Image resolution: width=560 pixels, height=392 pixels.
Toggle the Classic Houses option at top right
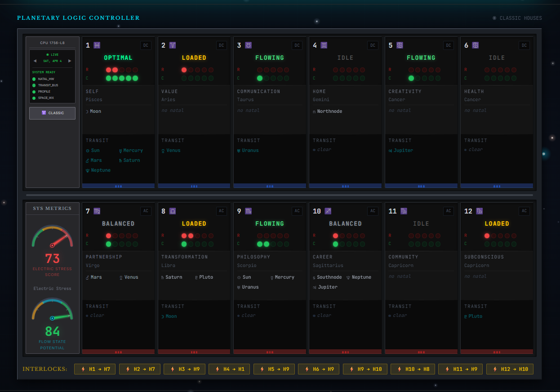pos(517,18)
